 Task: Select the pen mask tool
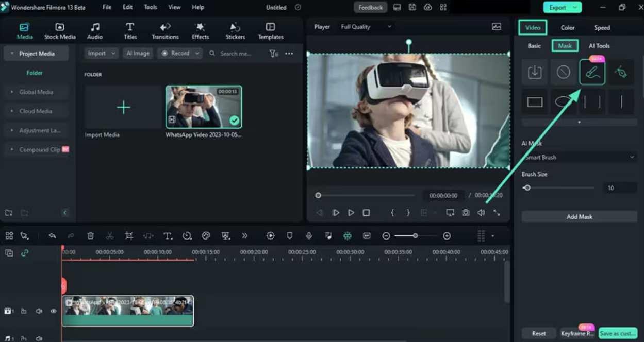click(x=621, y=72)
